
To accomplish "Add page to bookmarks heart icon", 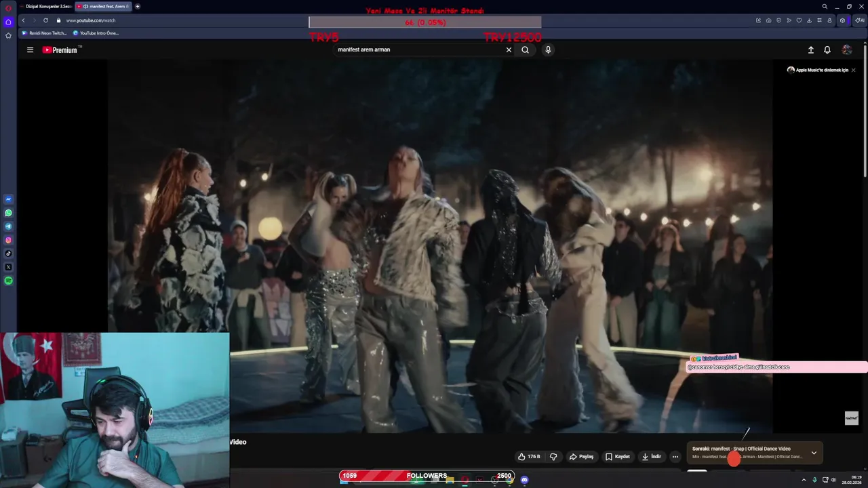I will pos(799,20).
